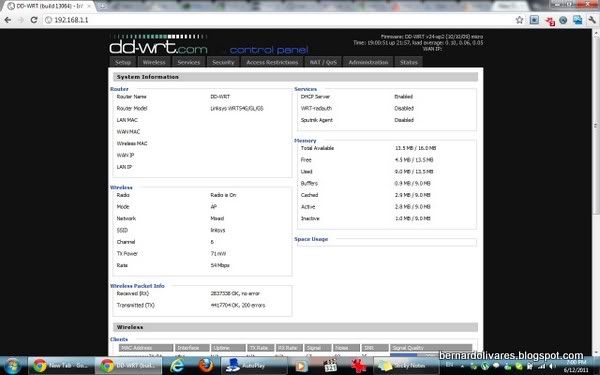Click the Router Model value Linksys WRT54G/GL/GS

tap(237, 108)
